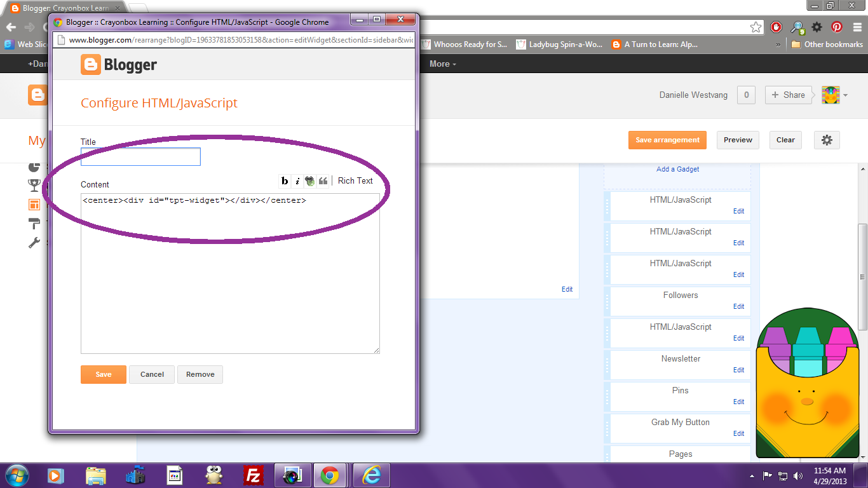Launch FileZilla from the taskbar
Image resolution: width=868 pixels, height=488 pixels.
click(x=253, y=475)
